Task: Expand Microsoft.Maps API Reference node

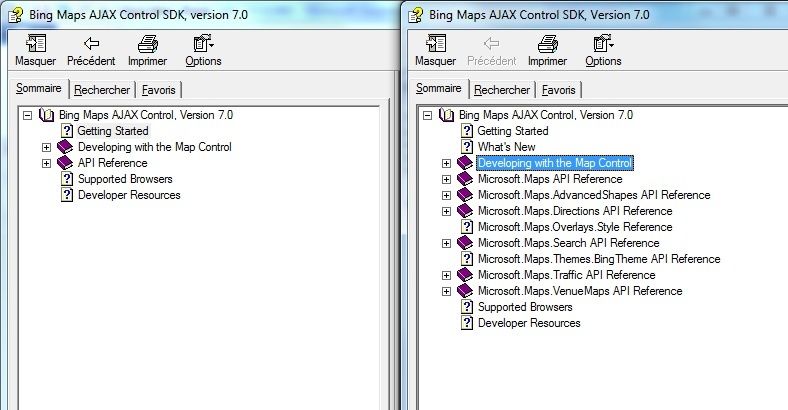Action: [446, 179]
